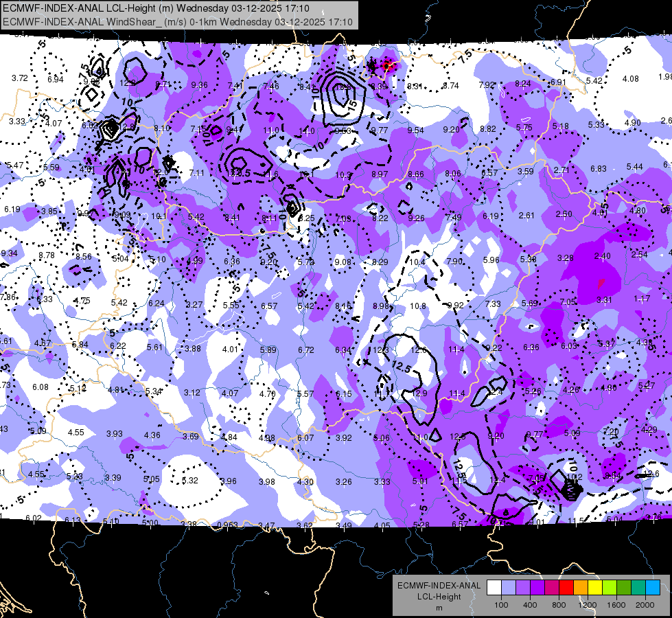
Task: Click the grid value '6.72'
Action: (x=306, y=350)
